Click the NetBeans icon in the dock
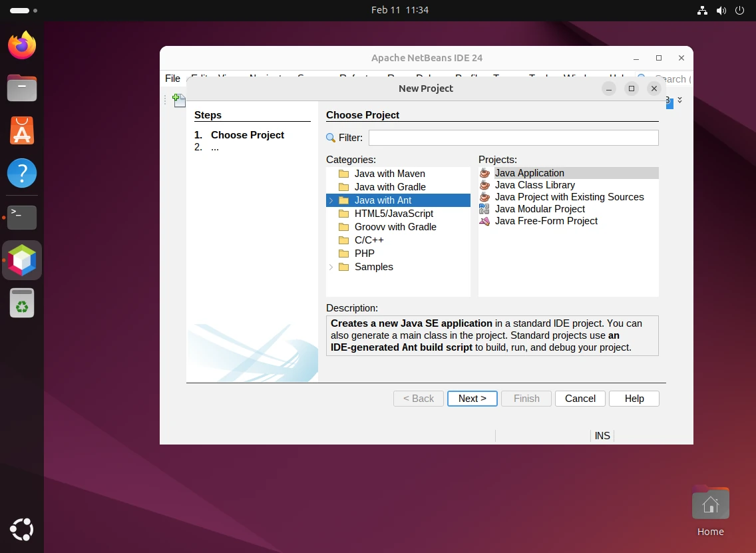This screenshot has width=756, height=553. tap(22, 260)
